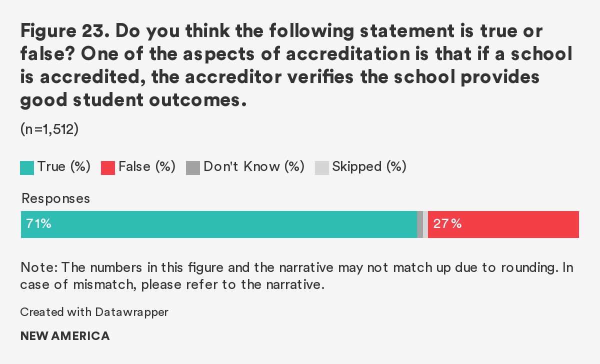The width and height of the screenshot is (600, 364).
Task: Click the 71% value label
Action: (38, 224)
